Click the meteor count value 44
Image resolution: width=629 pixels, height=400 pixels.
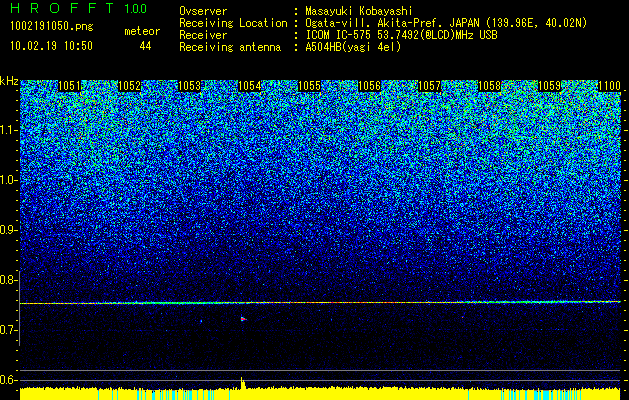tap(145, 46)
